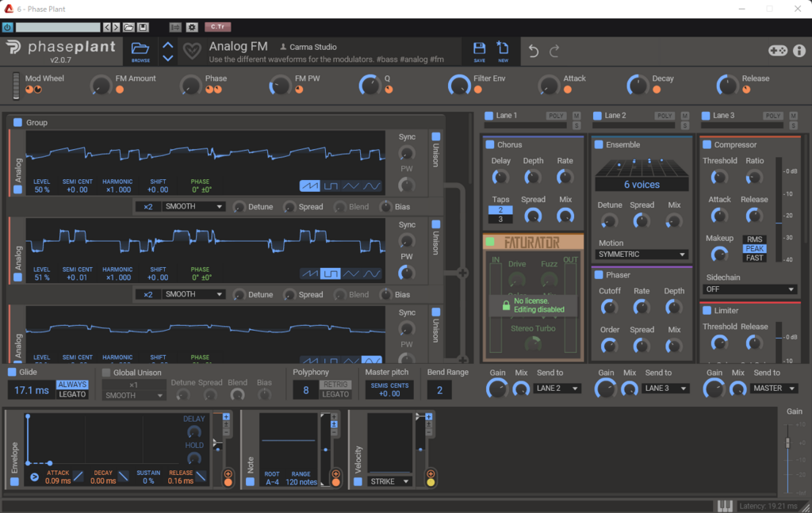The height and width of the screenshot is (513, 812).
Task: Open Lane 1 Send to LANE 2 dropdown
Action: (x=557, y=389)
